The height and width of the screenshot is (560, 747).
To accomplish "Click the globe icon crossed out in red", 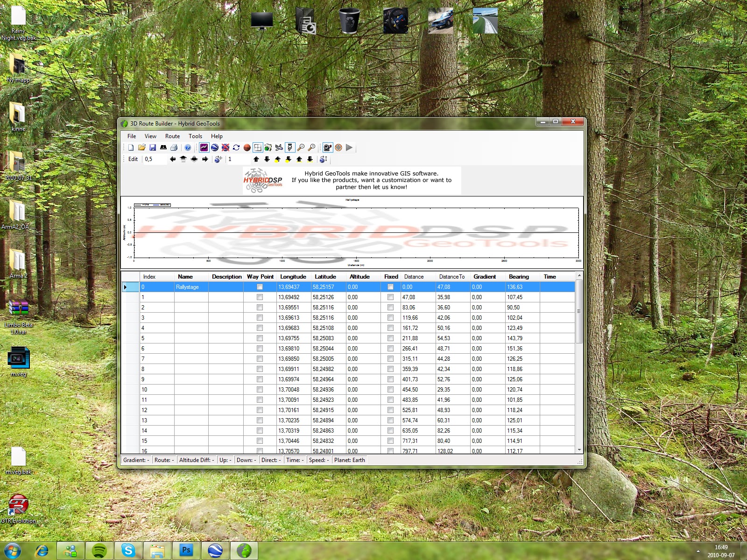I will pyautogui.click(x=226, y=147).
